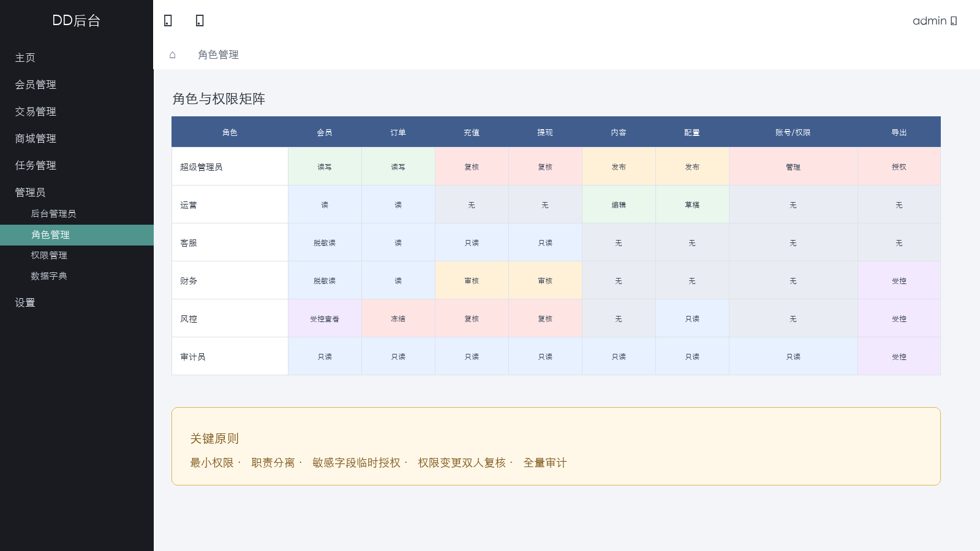Click 读 cell for 运营 会员
980x551 pixels.
325,204
